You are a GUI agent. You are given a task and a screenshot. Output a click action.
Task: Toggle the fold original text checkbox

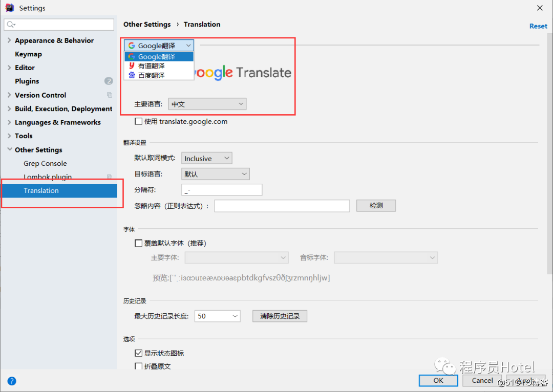point(139,366)
